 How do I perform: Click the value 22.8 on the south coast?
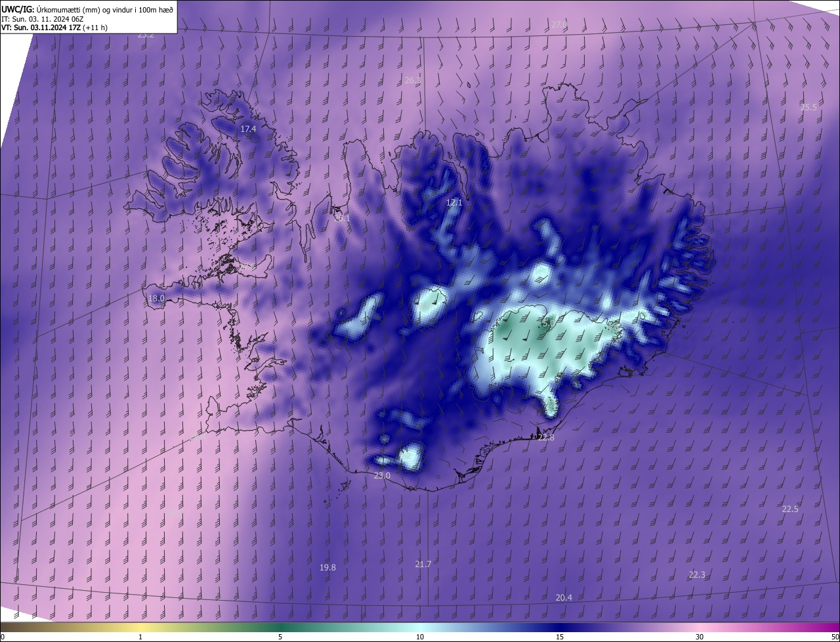click(x=546, y=437)
